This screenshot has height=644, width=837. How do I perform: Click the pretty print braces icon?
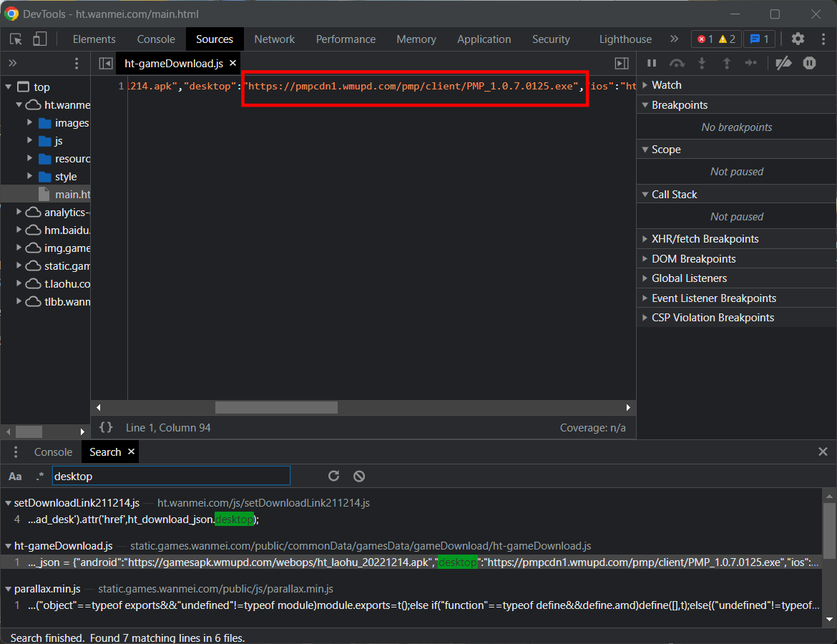(106, 427)
